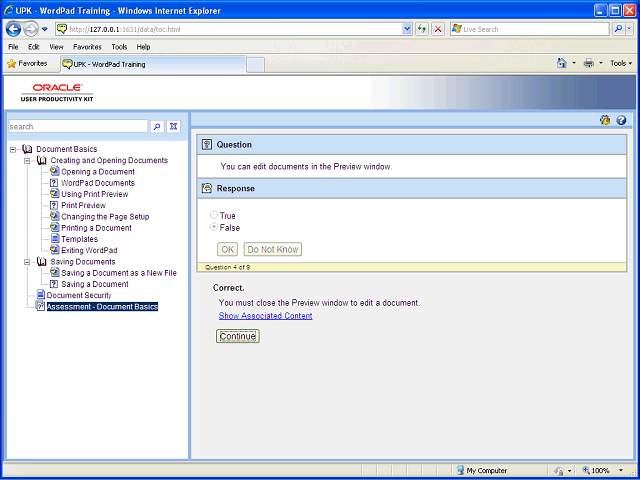This screenshot has width=640, height=480.
Task: Open the recent pages dropdown arrow
Action: click(45, 29)
